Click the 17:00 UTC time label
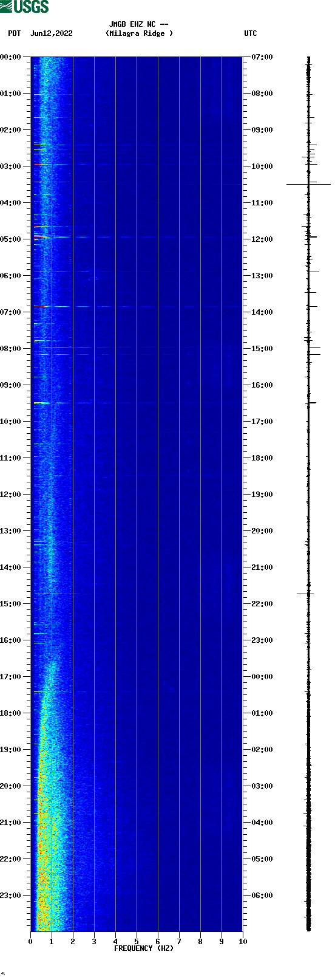This screenshot has height=980, width=335. point(262,422)
